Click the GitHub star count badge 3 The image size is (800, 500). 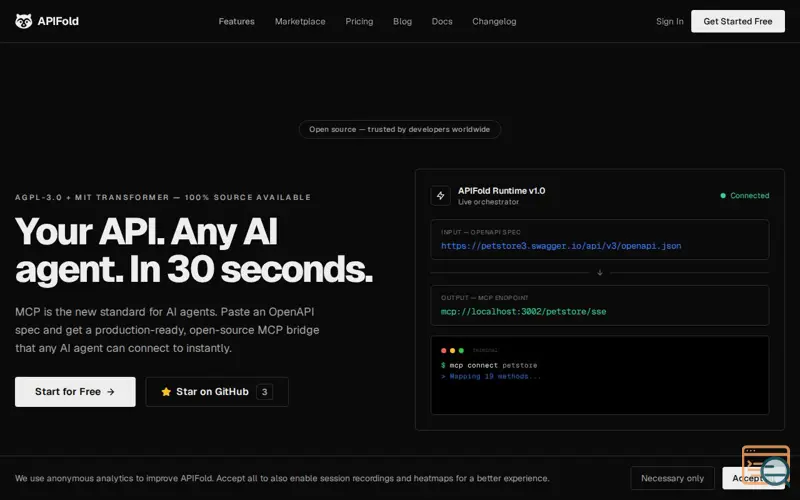tap(264, 392)
